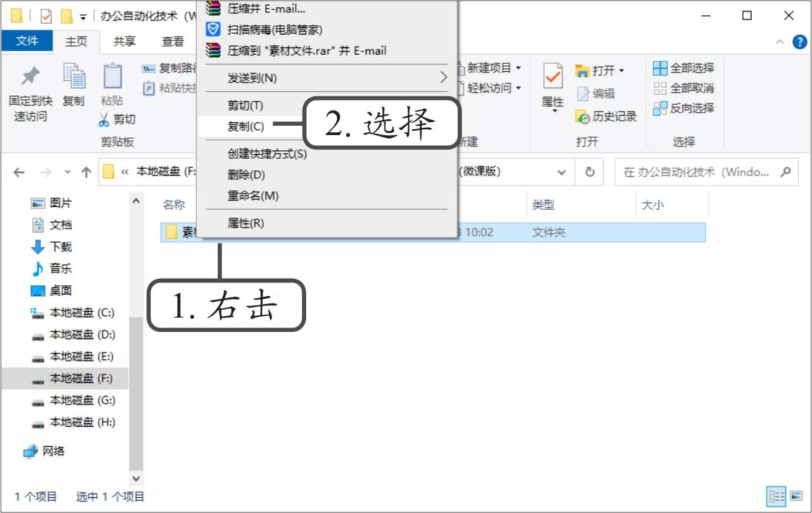The height and width of the screenshot is (513, 812).
Task: Sort by the Size (大小) column header
Action: click(x=652, y=205)
